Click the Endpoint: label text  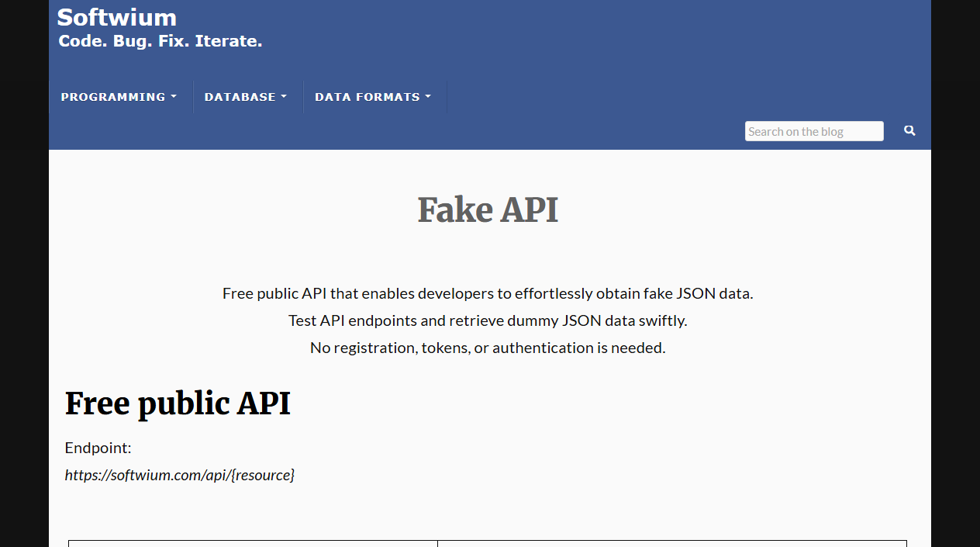(x=98, y=448)
